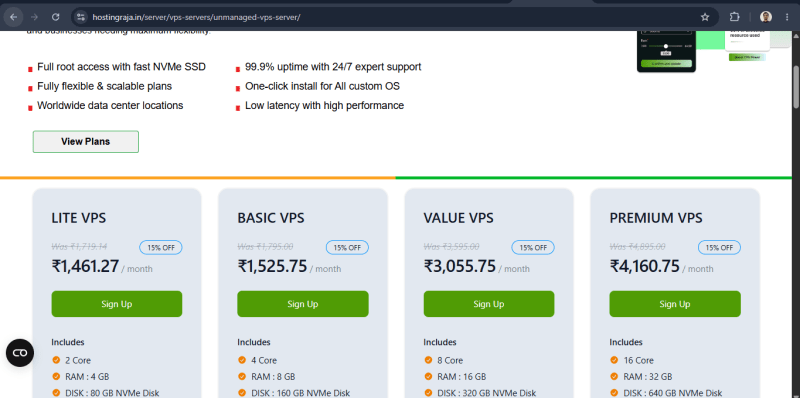The height and width of the screenshot is (398, 800).
Task: Open Chrome's three-dot menu
Action: point(787,17)
